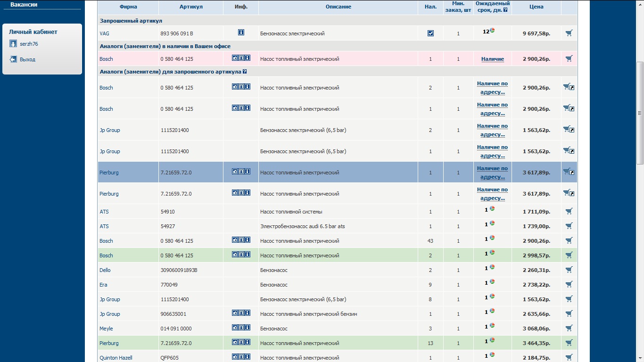Screen dimensions: 644x362
Task: Click help icon beside expected delivery header
Action: click(505, 10)
